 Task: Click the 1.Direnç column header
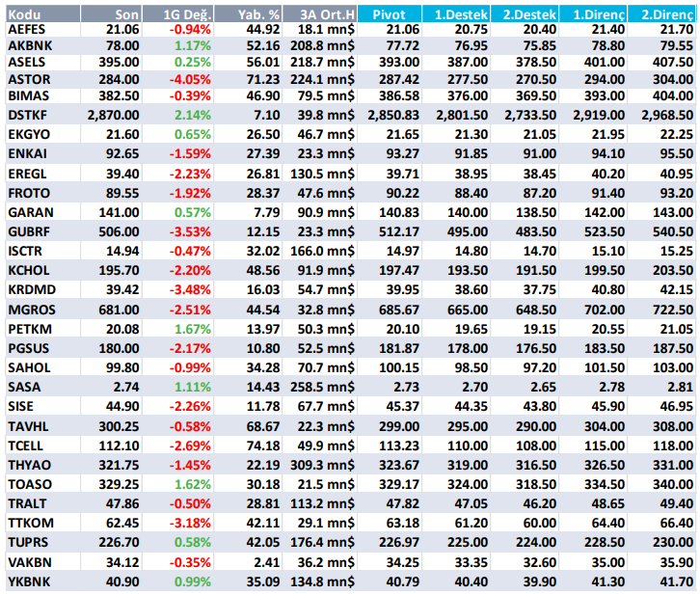point(593,14)
